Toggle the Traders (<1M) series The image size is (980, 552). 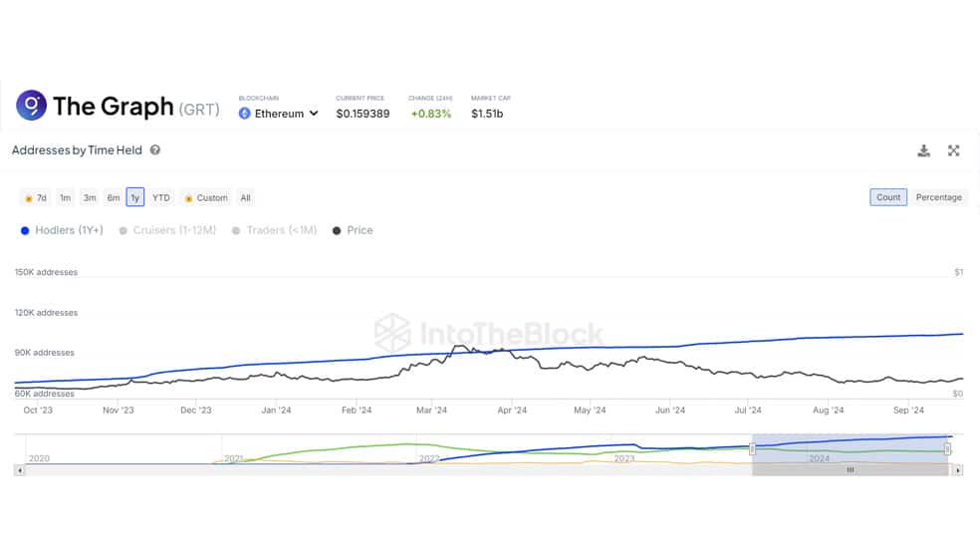[x=274, y=230]
